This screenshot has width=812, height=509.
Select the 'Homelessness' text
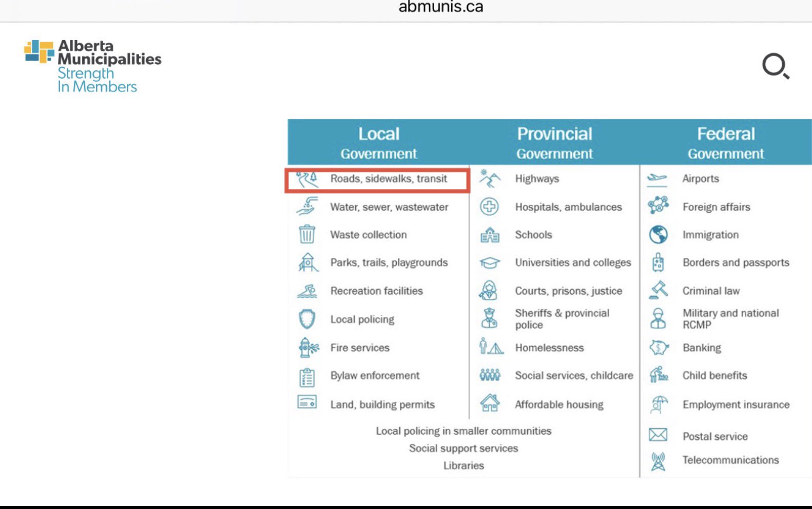(549, 348)
